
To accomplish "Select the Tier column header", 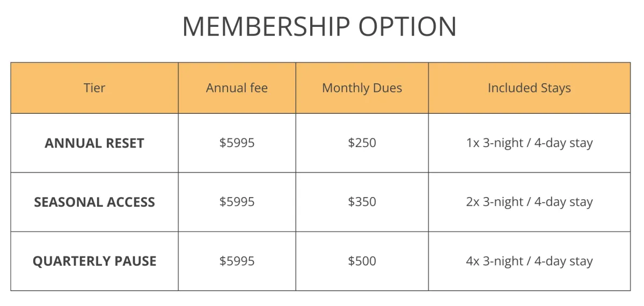I will pyautogui.click(x=94, y=88).
